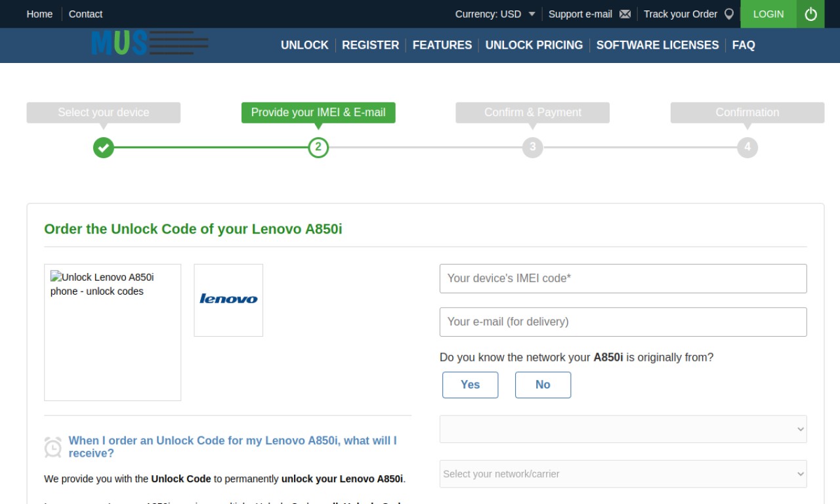840x504 pixels.
Task: Click the Track your Order location pin icon
Action: (x=729, y=14)
